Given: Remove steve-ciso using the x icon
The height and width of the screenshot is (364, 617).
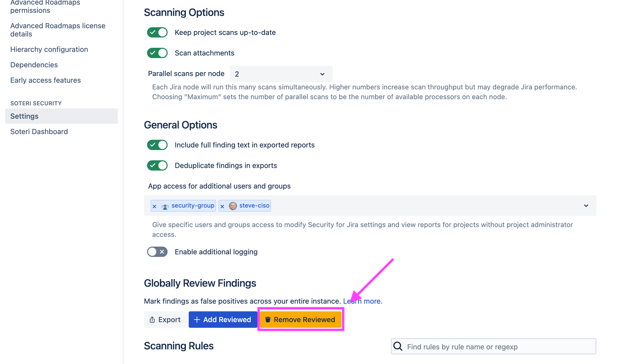Looking at the screenshot, I should click(x=222, y=206).
